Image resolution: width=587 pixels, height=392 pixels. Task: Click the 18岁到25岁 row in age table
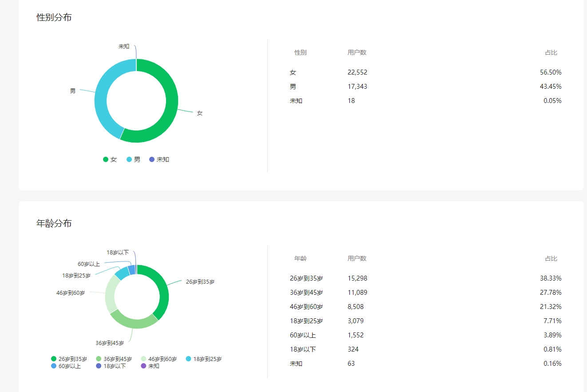[425, 321]
